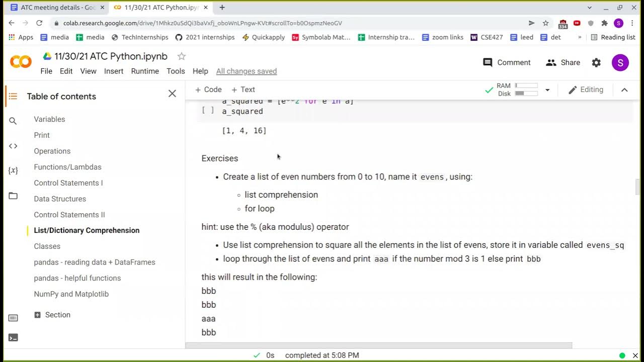The image size is (644, 362).
Task: Click the Share button
Action: (x=563, y=62)
